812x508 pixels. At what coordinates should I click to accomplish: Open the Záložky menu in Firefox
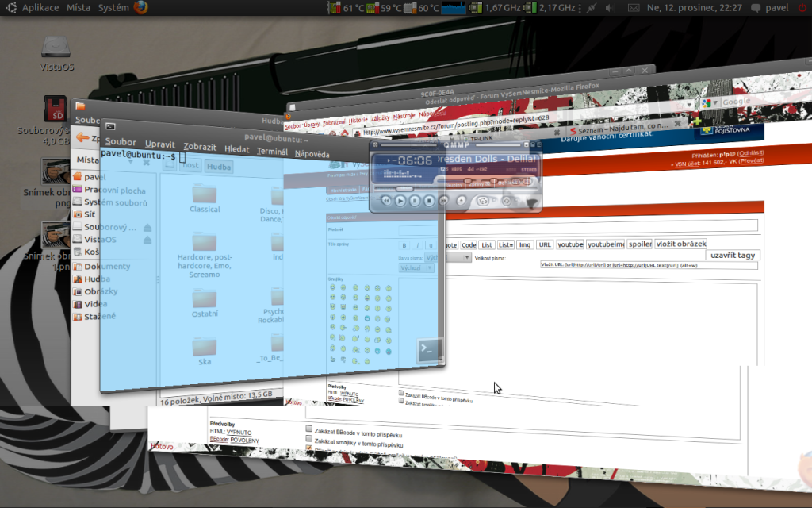click(x=380, y=117)
